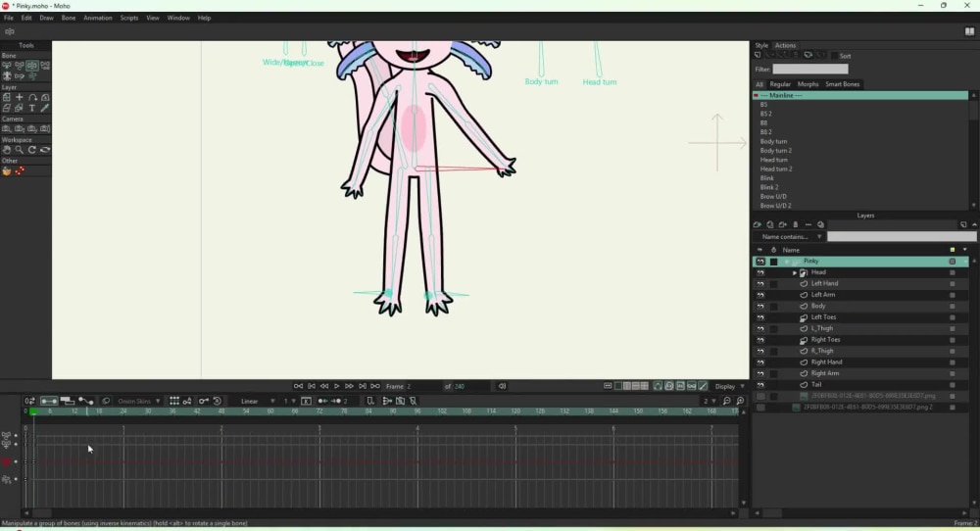Screen dimensions: 980x531
Task: Open the Display quality dropdown
Action: click(729, 386)
